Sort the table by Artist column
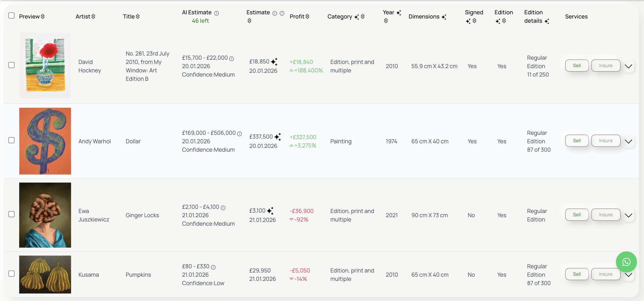 pos(93,17)
